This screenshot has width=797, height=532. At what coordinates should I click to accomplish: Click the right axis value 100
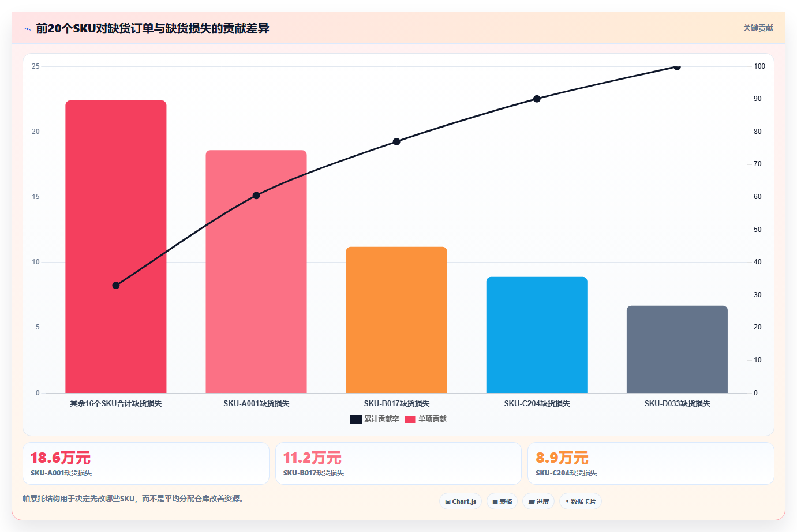point(759,66)
